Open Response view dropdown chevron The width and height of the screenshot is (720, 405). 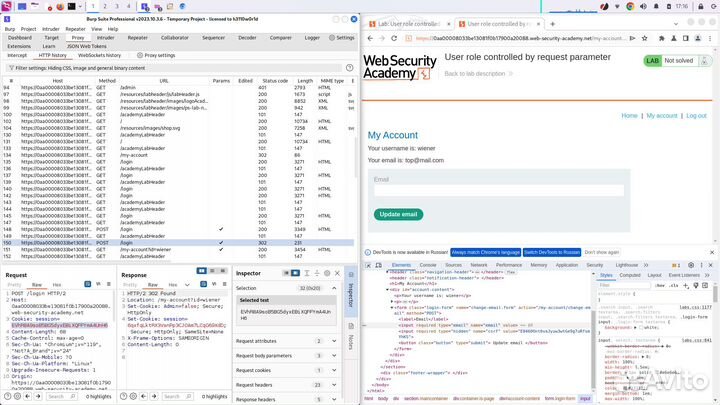[x=187, y=285]
